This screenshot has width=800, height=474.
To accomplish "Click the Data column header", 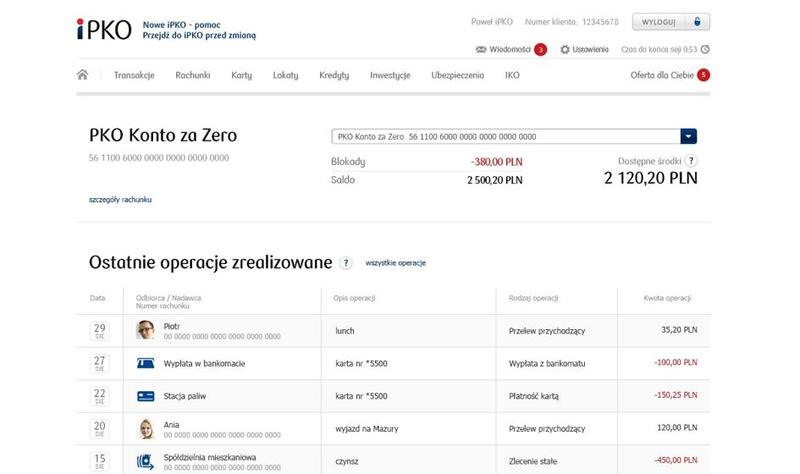I will coord(97,298).
